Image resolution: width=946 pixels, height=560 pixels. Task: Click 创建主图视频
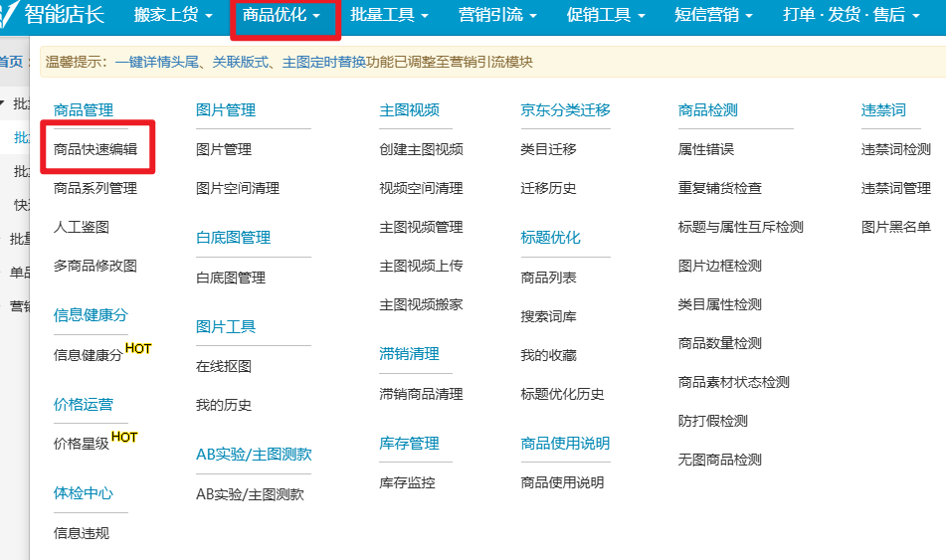[x=421, y=149]
